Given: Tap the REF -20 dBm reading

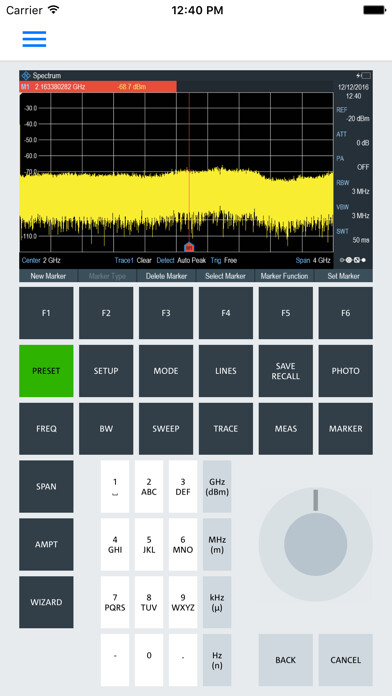Looking at the screenshot, I should [353, 114].
